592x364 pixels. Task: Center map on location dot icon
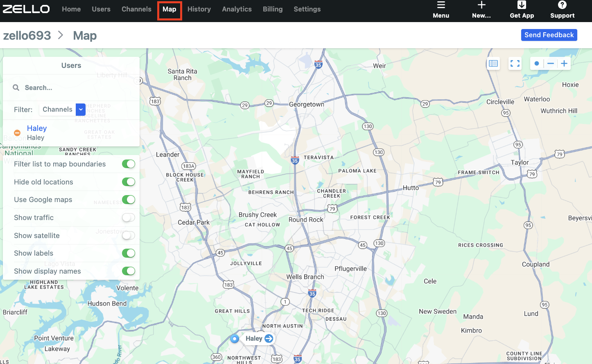click(x=537, y=63)
